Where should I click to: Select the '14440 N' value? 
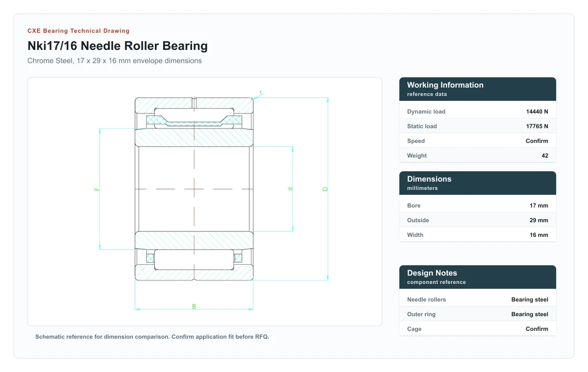coord(537,112)
